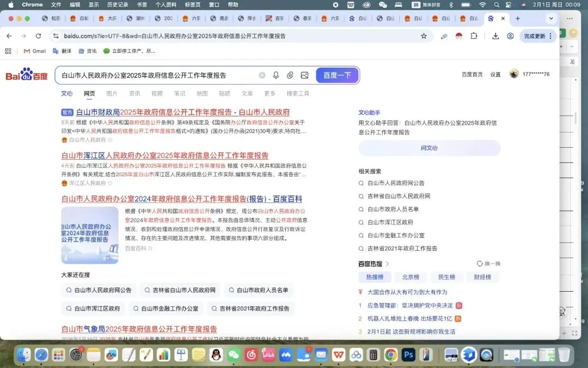This screenshot has width=588, height=368.
Task: Open image search with the picture icon
Action: [x=304, y=75]
